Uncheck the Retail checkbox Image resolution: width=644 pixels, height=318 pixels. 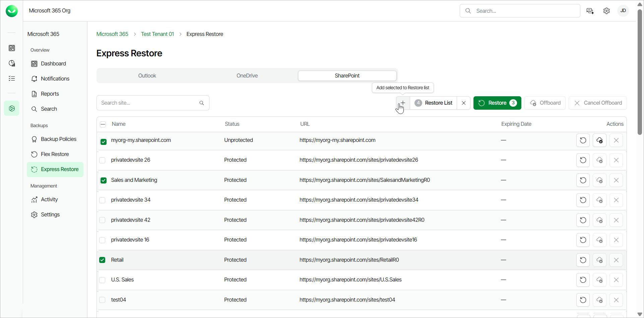pos(102,260)
